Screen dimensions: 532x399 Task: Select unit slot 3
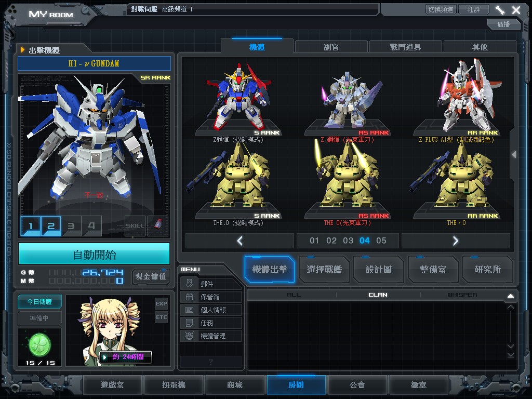click(x=71, y=225)
